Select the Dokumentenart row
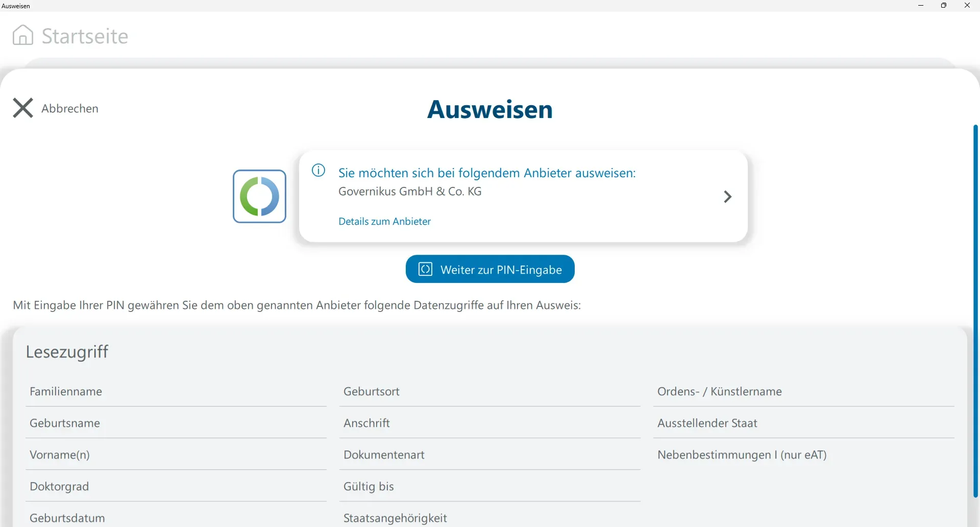Image resolution: width=980 pixels, height=527 pixels. (384, 455)
